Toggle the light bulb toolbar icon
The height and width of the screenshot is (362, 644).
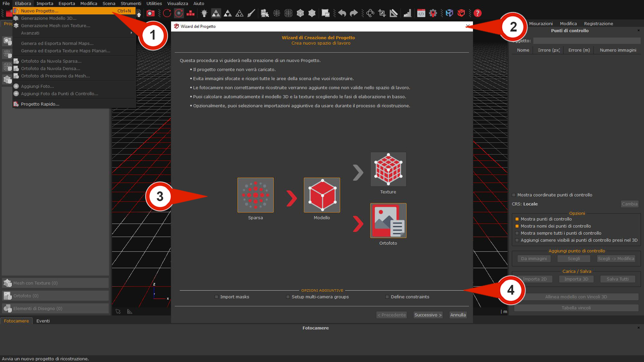tap(204, 13)
